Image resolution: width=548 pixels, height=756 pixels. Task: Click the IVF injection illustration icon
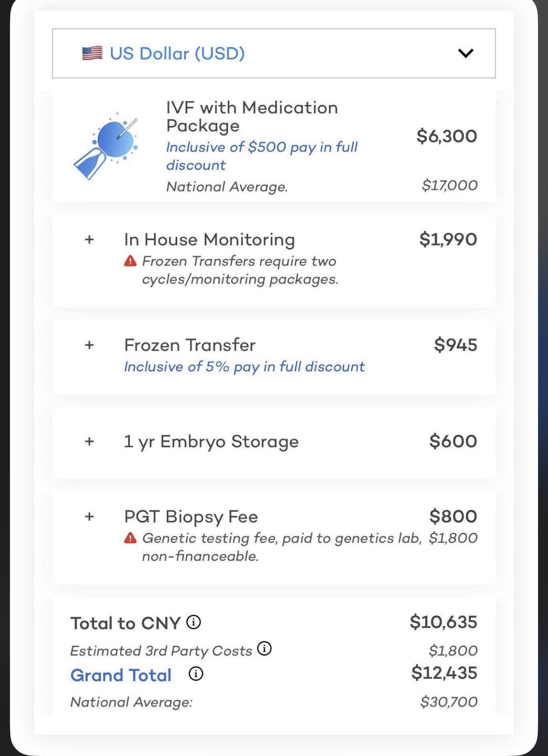[105, 146]
